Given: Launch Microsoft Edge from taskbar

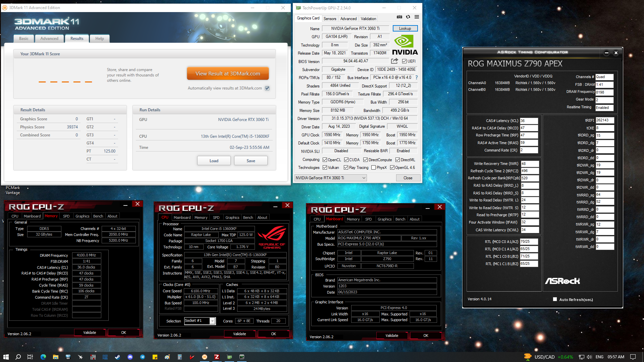Looking at the screenshot, I should tap(43, 357).
